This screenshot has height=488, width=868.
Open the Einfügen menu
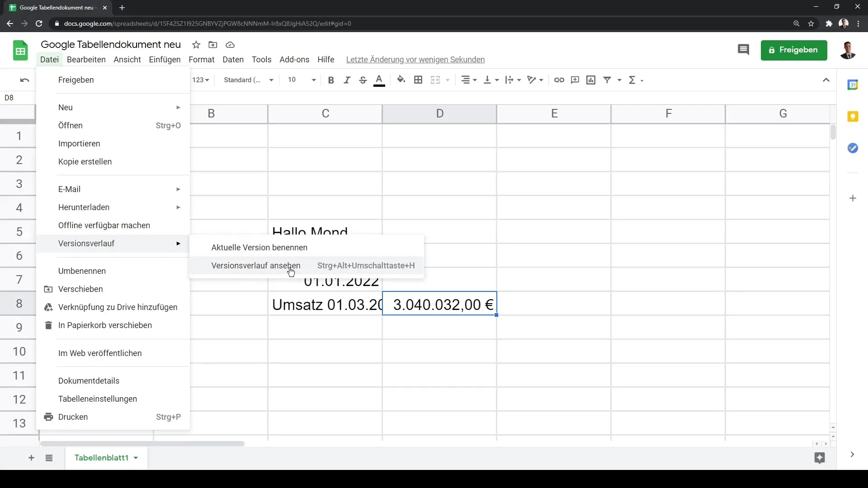[x=165, y=60]
